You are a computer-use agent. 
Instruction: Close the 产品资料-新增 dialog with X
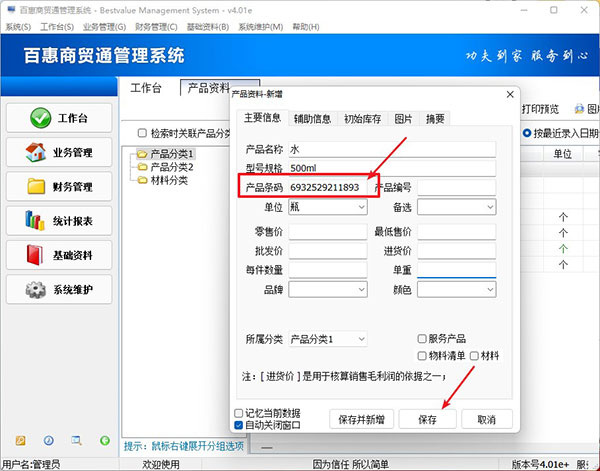(510, 95)
